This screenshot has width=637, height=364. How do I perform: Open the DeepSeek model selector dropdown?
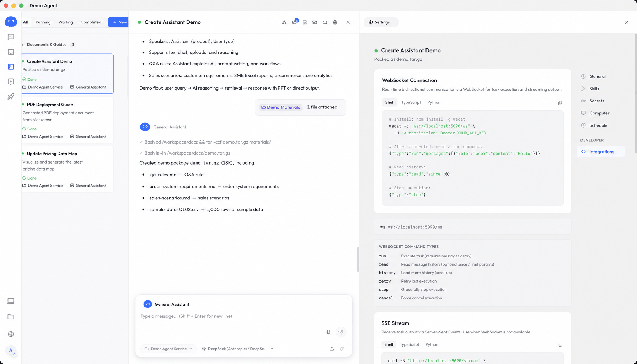click(237, 349)
